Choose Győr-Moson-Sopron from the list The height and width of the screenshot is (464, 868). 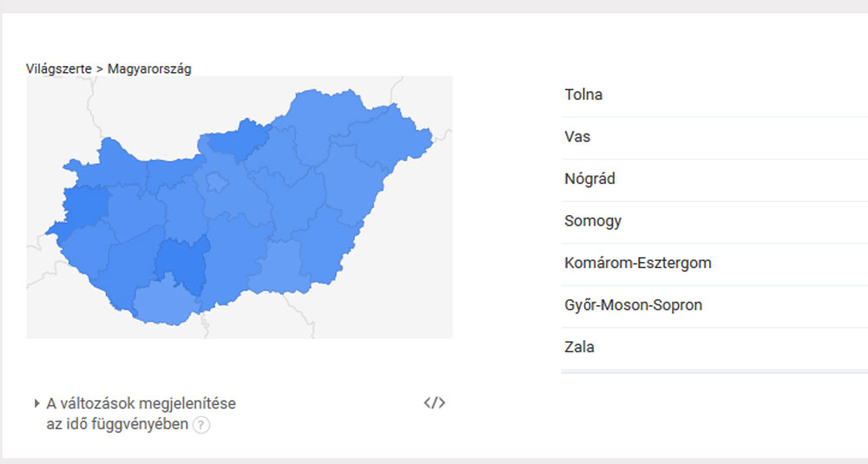click(714, 304)
